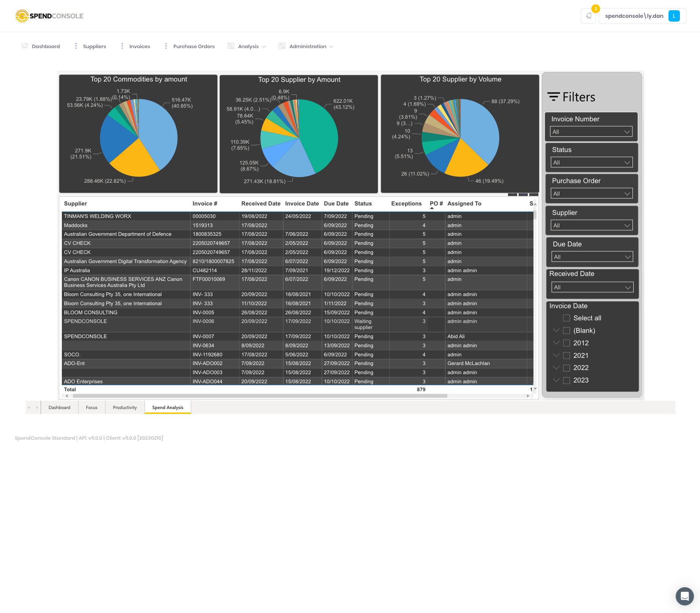Check the Select all invoice dates checkbox
Image resolution: width=700 pixels, height=613 pixels.
coord(566,318)
